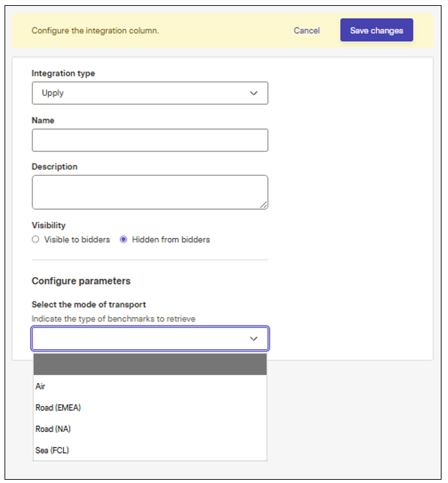Cancel the integration column configuration
Screen dimensions: 448x483
click(x=307, y=31)
